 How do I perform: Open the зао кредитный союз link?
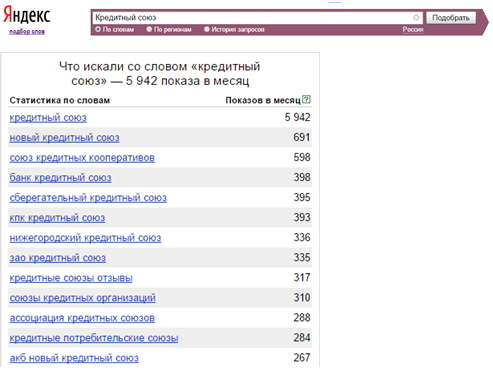(58, 258)
